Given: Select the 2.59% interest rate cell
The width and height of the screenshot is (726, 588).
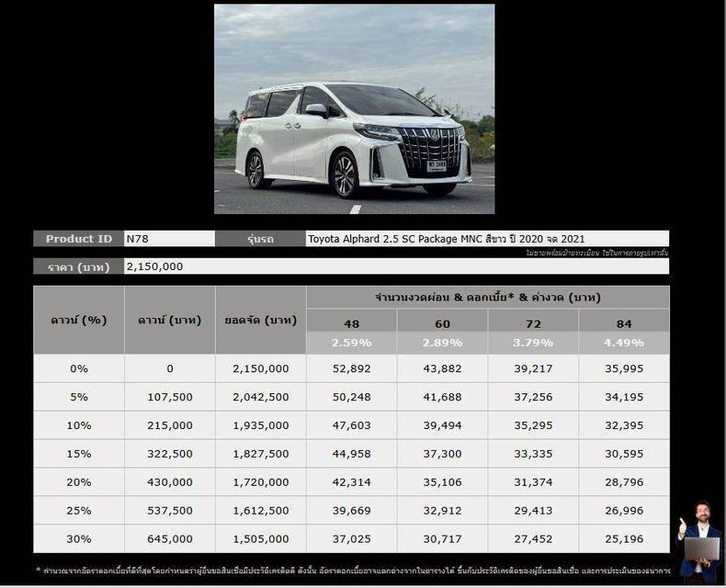Looking at the screenshot, I should (x=351, y=343).
